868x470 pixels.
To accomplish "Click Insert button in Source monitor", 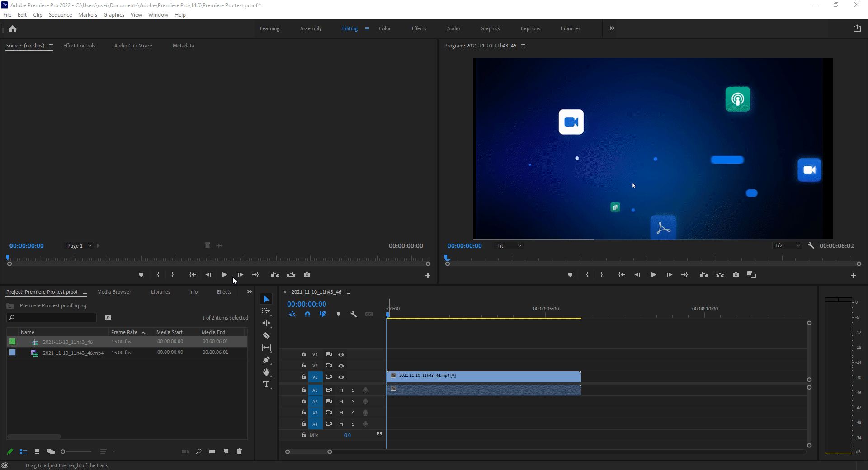I will click(x=275, y=275).
